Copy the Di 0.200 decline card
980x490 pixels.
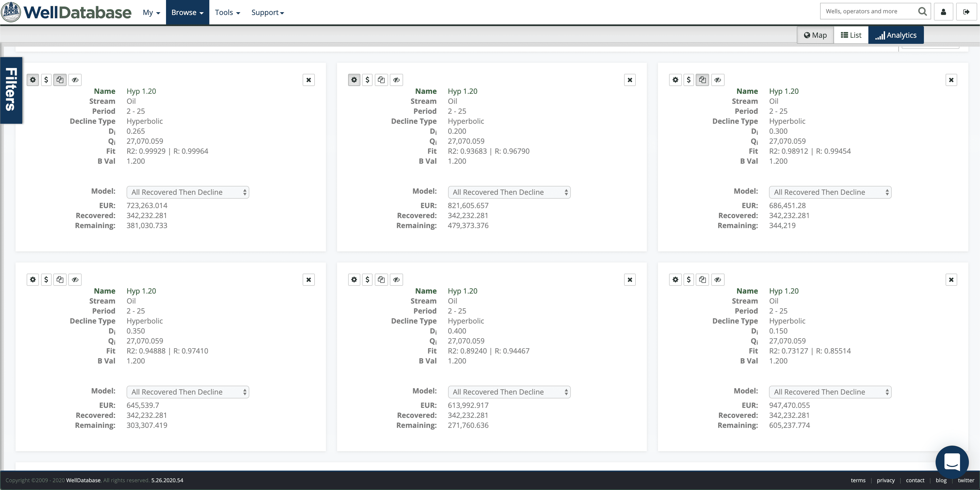click(x=381, y=80)
